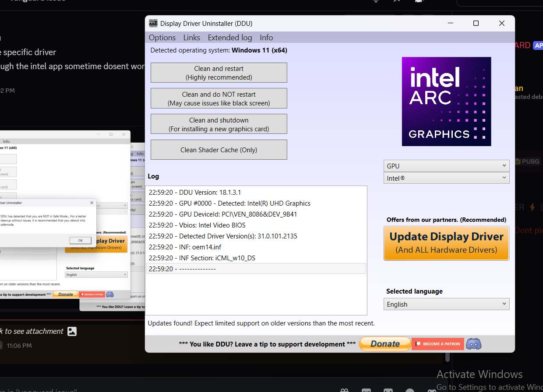Click the Become a Patron button

(438, 344)
